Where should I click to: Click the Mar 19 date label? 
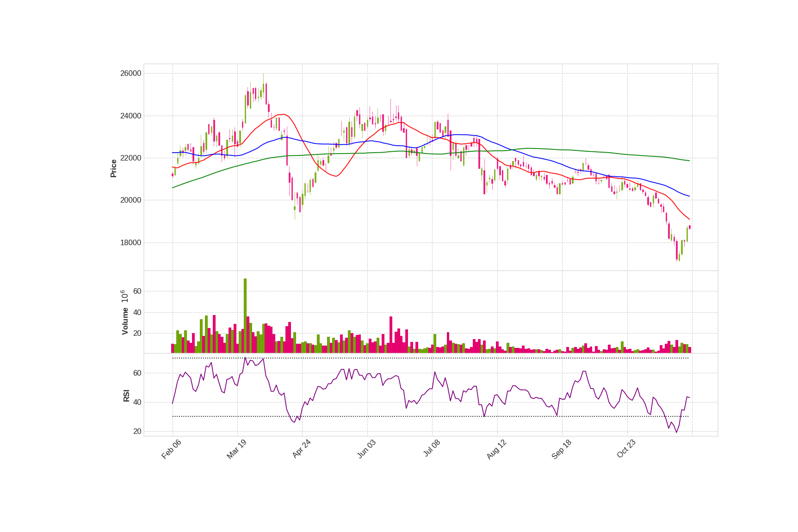236,449
